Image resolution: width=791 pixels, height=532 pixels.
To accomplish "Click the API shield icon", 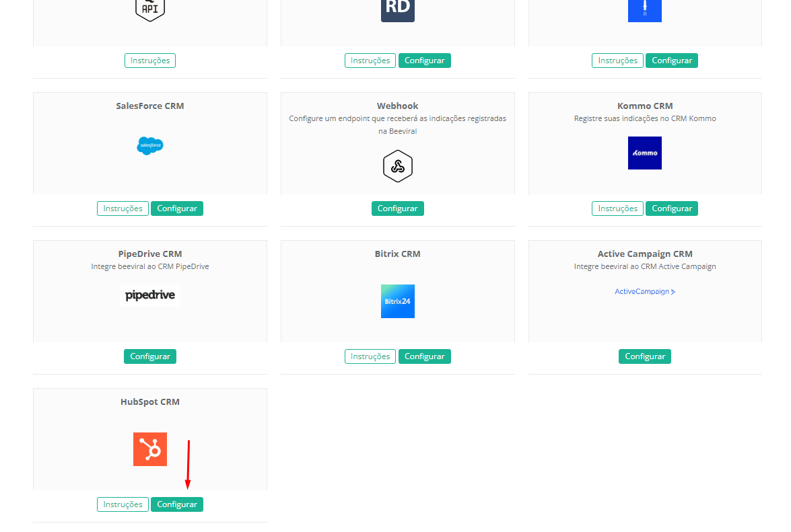I will tap(150, 10).
